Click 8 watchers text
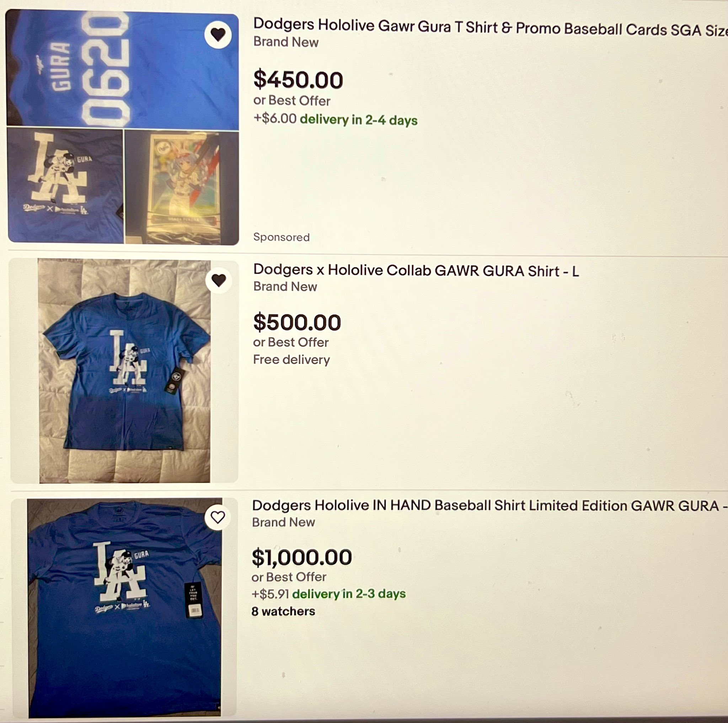 (x=283, y=611)
